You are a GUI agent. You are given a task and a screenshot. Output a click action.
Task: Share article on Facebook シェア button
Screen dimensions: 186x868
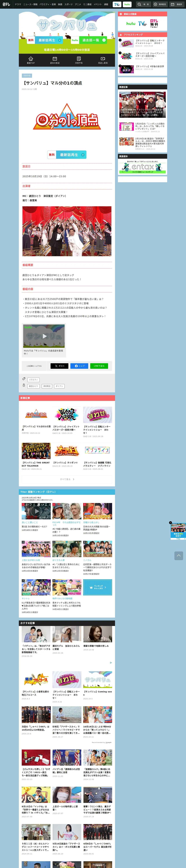[x=79, y=366]
